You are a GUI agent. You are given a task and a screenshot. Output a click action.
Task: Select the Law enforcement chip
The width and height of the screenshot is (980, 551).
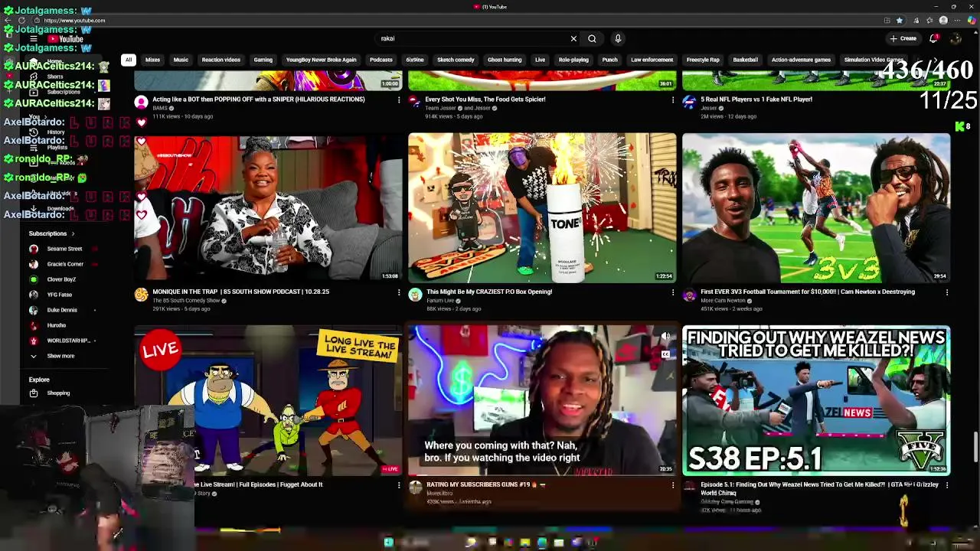click(x=652, y=60)
